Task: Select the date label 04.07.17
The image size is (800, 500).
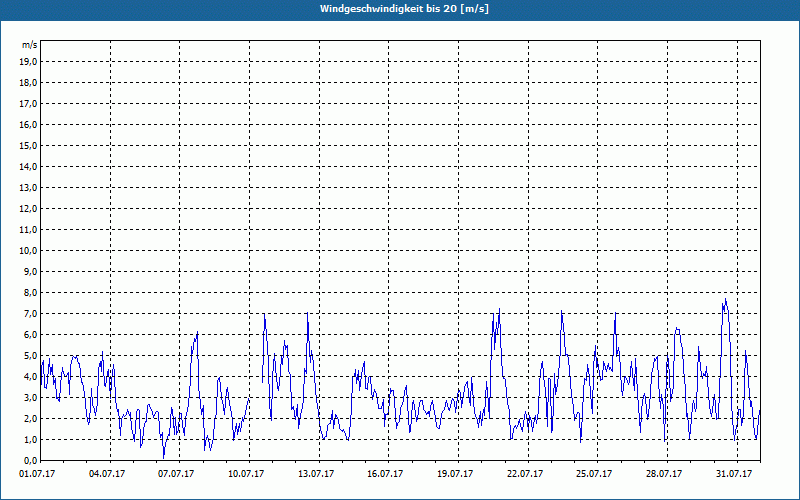Action: [107, 474]
